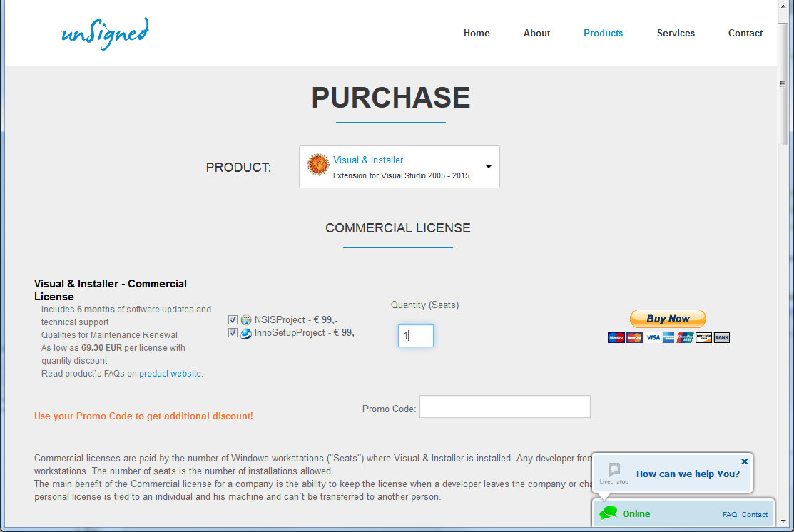Click the MasterCard payment icon

pos(634,337)
